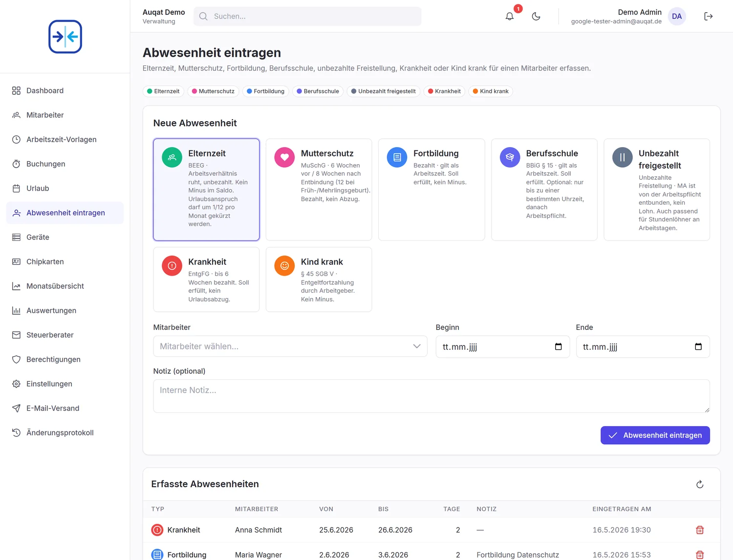
Task: Click the DA user avatar
Action: tap(677, 16)
